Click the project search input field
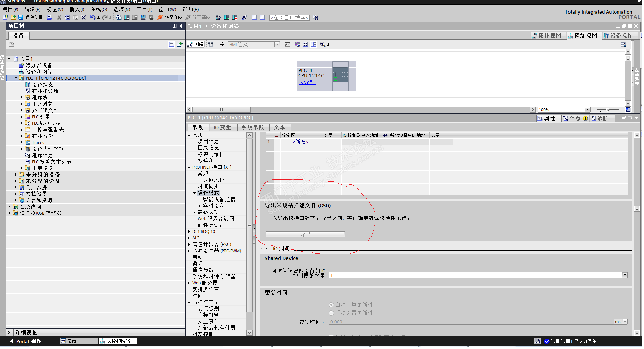644x349 pixels. point(289,18)
